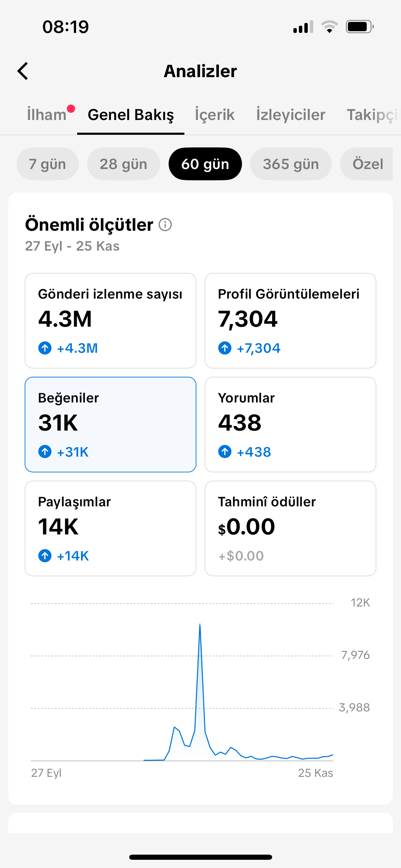Click the up-arrow icon in Beğeniler card
401x868 pixels.
click(x=45, y=451)
